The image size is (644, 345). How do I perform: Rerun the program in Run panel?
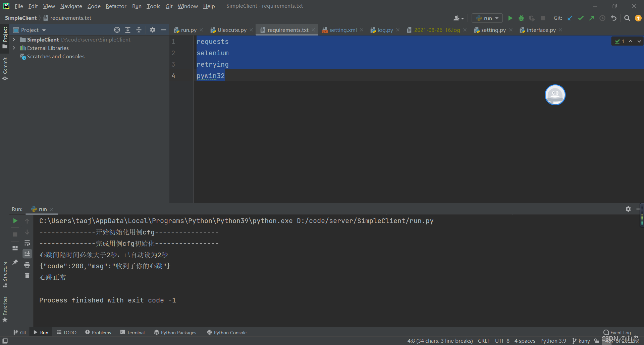pyautogui.click(x=15, y=221)
